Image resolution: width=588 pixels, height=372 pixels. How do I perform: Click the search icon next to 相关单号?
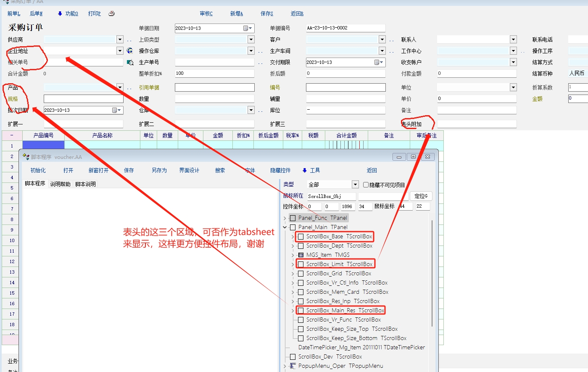tap(130, 62)
